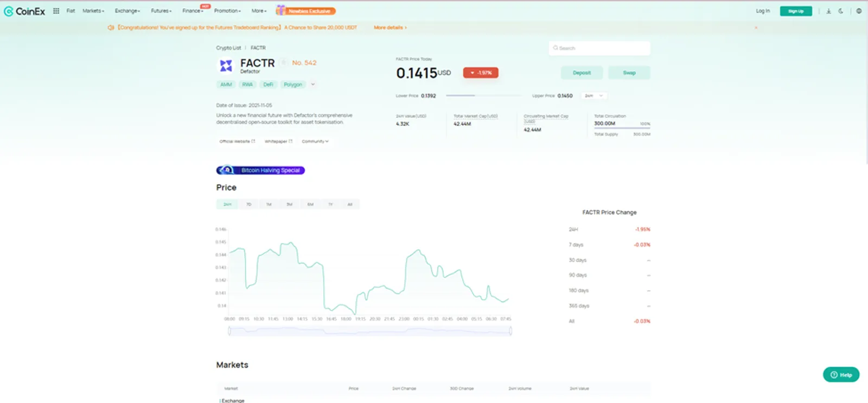Click the Sign Up button
This screenshot has height=403, width=868.
click(796, 11)
